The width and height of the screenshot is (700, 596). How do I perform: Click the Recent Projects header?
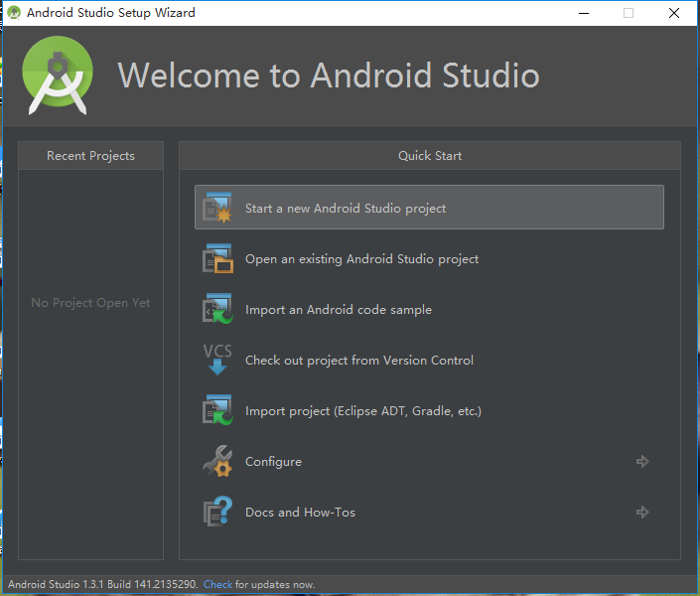(x=90, y=156)
